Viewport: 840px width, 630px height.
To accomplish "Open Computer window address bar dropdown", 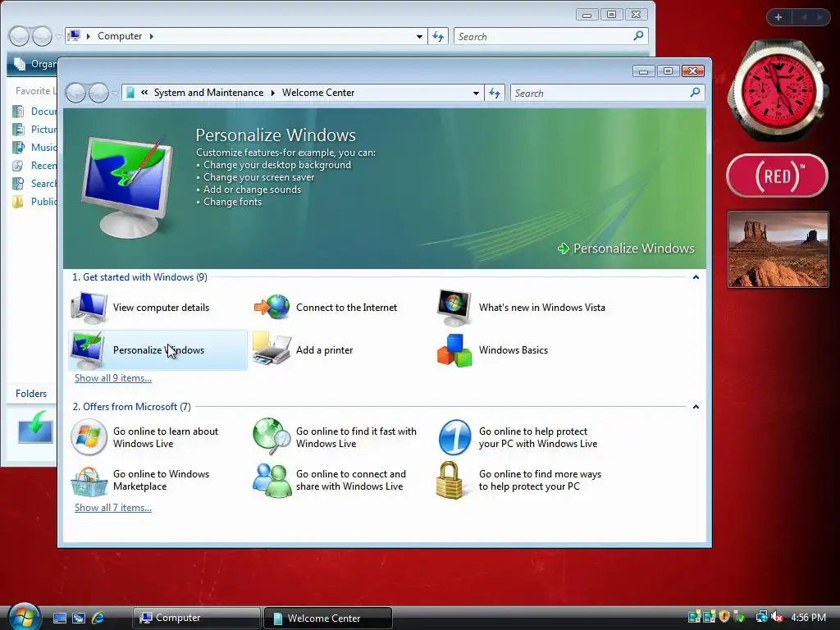I will (x=419, y=36).
